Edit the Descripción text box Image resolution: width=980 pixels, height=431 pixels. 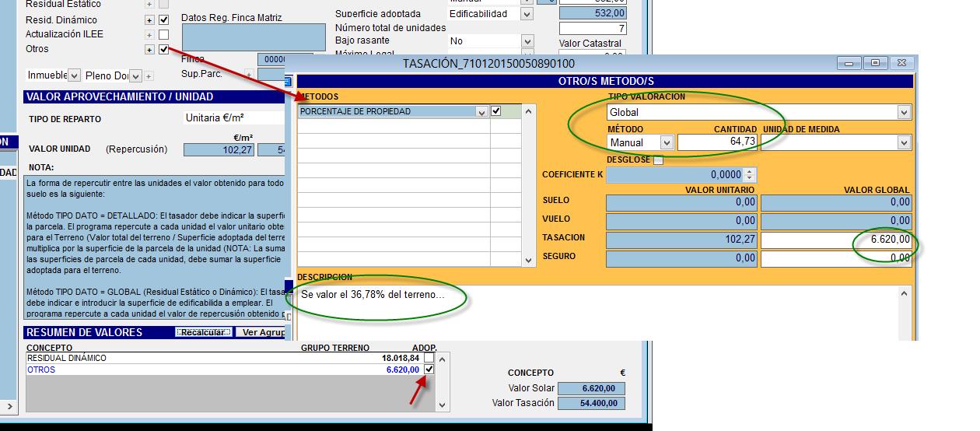pyautogui.click(x=597, y=312)
